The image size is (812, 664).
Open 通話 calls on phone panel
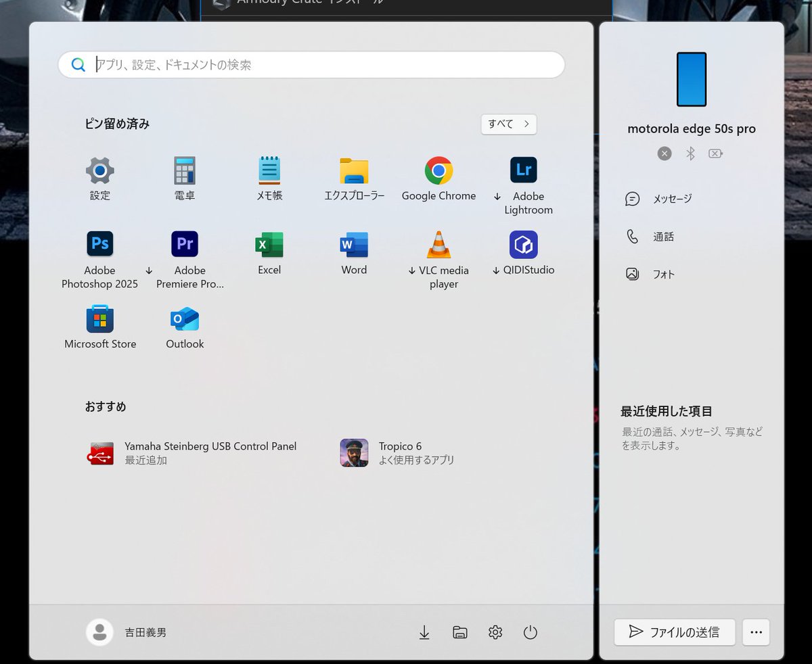pos(650,237)
